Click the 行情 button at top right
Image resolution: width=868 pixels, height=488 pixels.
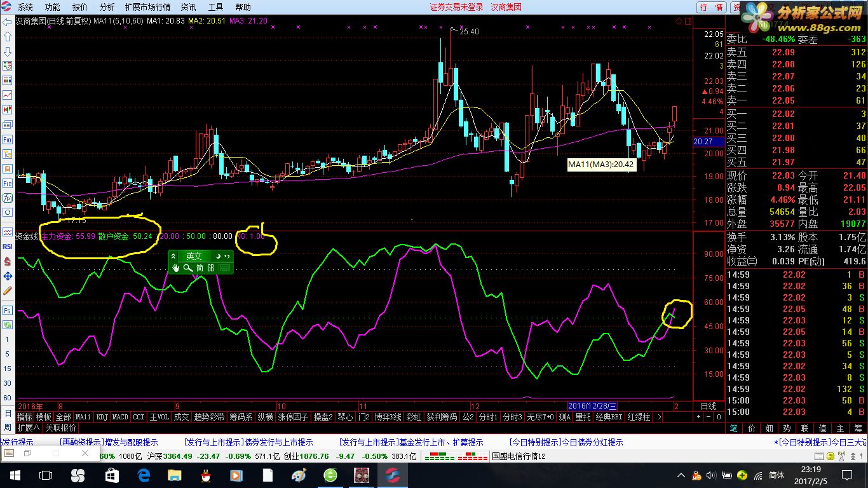point(711,7)
